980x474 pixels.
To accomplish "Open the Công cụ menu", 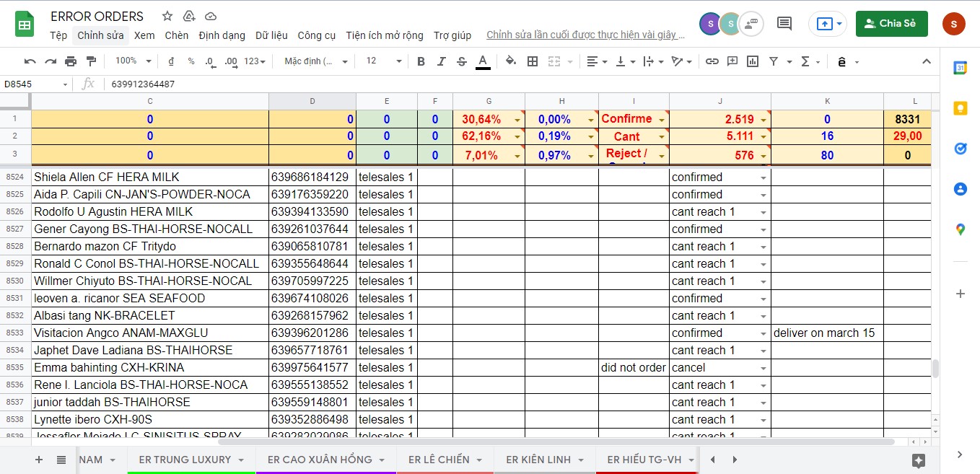I will point(317,35).
